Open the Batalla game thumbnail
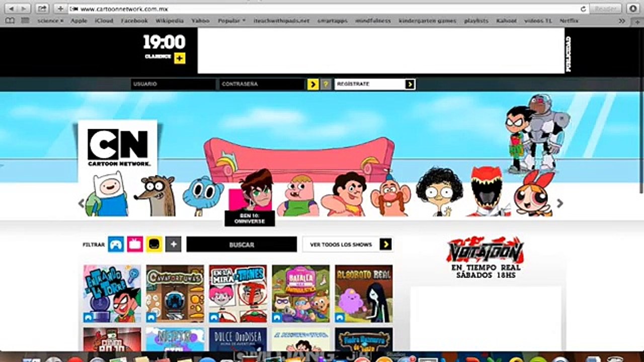 (301, 294)
